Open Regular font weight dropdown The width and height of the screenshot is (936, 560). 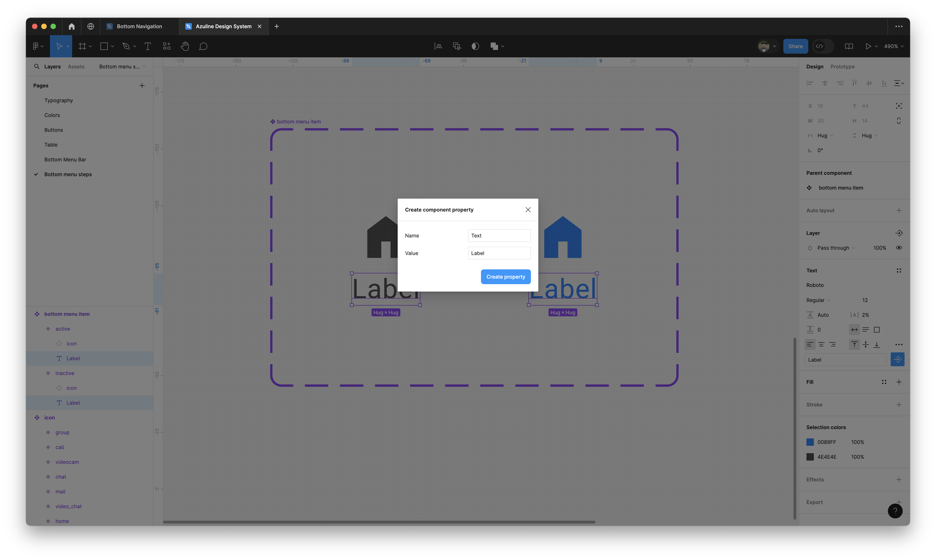[x=818, y=300]
